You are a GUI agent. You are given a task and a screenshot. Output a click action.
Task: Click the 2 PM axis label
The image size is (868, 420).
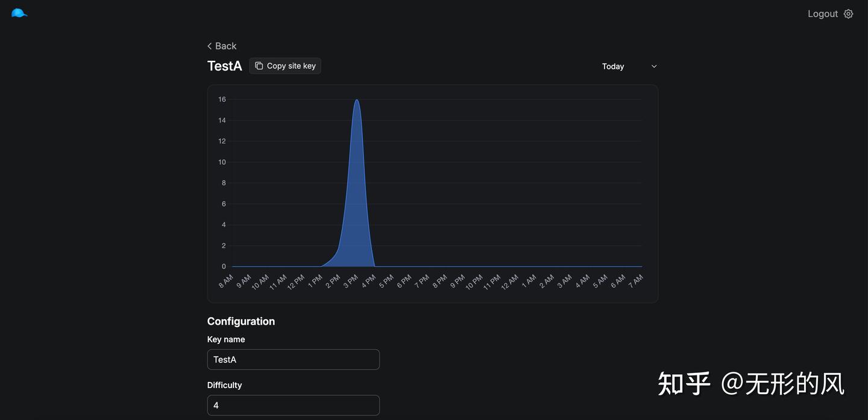click(333, 281)
